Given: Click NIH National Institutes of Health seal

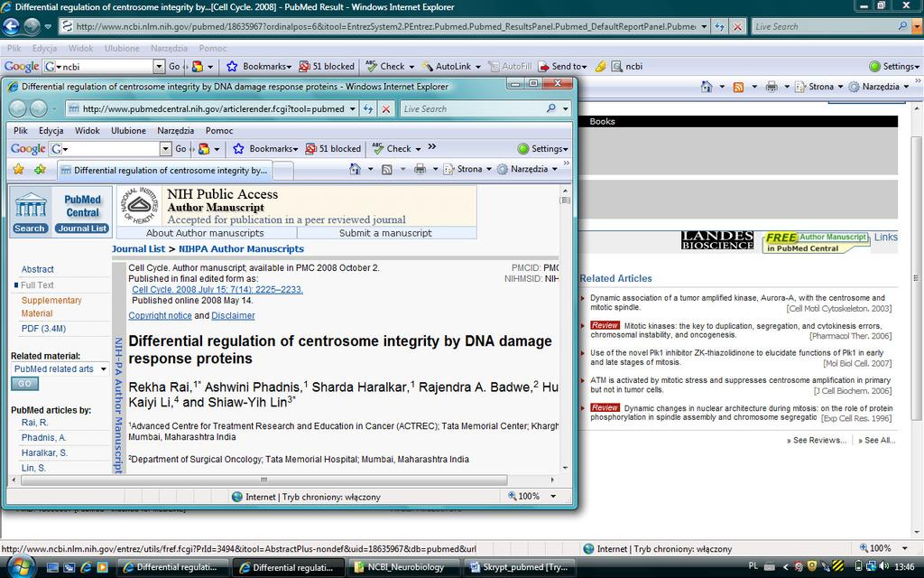Looking at the screenshot, I should [139, 205].
